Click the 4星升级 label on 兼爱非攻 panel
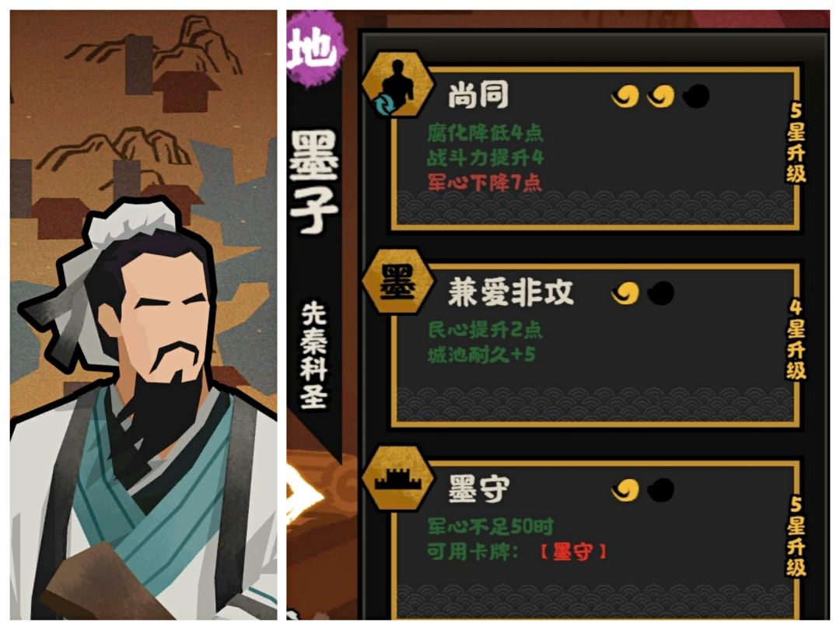The height and width of the screenshot is (630, 840). point(796,339)
